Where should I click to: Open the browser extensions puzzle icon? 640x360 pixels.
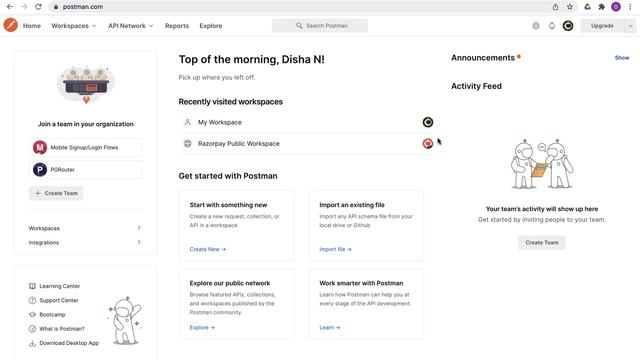coord(602,7)
